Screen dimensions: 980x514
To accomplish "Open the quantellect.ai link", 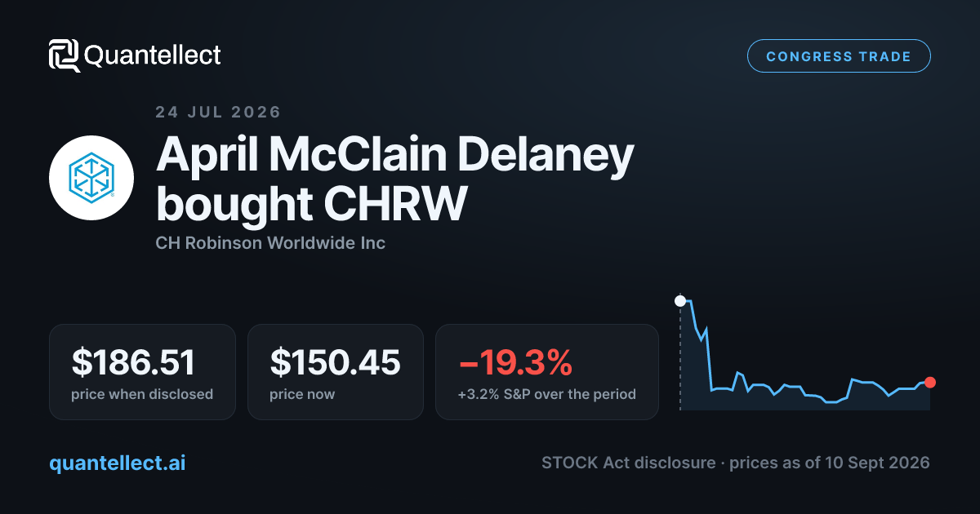I will [118, 463].
